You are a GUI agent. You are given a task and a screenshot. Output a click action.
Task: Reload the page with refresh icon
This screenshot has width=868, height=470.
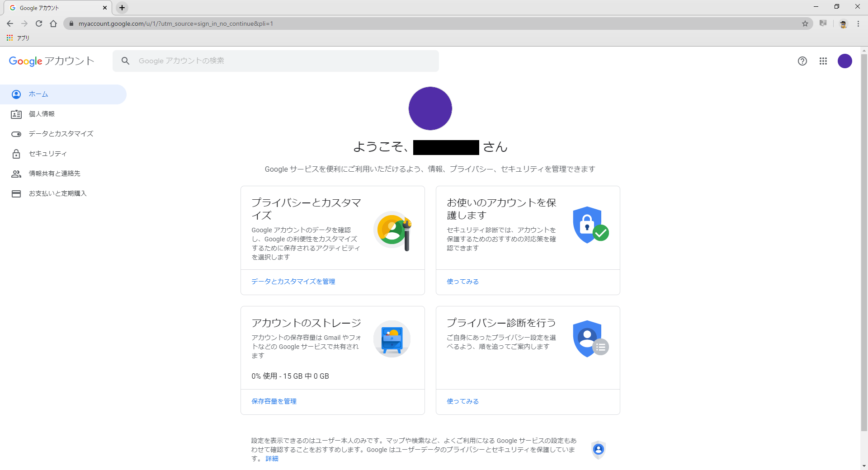[39, 23]
